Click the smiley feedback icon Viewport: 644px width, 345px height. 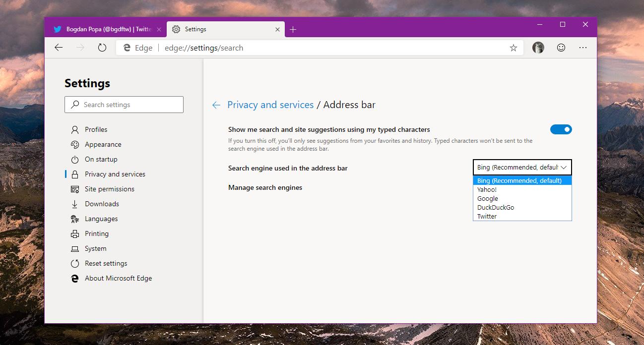pyautogui.click(x=561, y=48)
